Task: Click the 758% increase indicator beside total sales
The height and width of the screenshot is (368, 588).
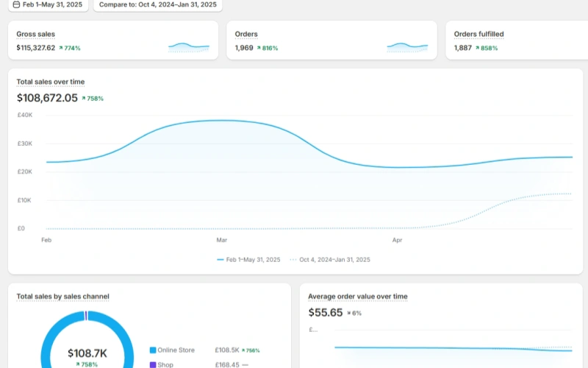Action: click(x=93, y=99)
